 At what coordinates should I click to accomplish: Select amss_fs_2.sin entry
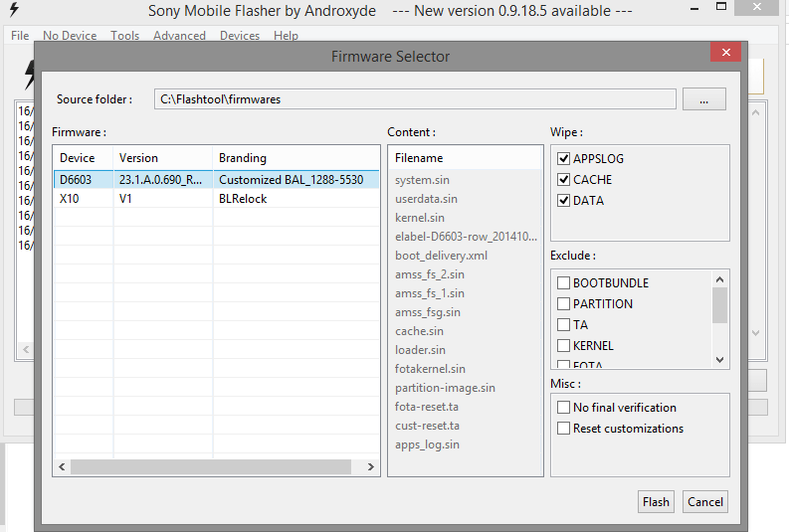430,274
